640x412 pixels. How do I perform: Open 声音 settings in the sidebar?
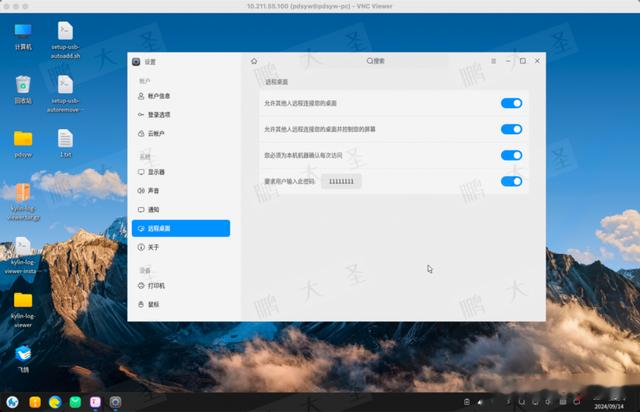point(181,191)
